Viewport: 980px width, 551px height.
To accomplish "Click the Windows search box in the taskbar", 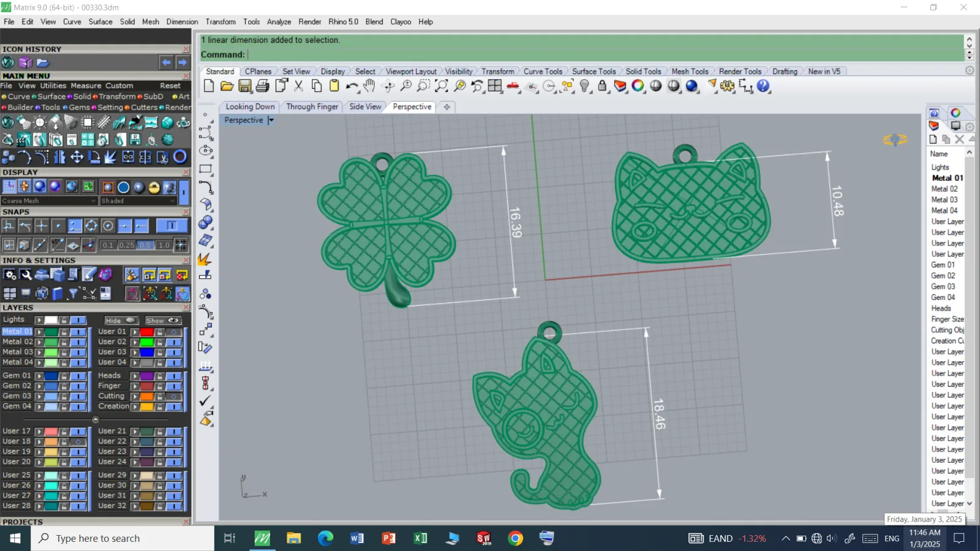I will (123, 538).
